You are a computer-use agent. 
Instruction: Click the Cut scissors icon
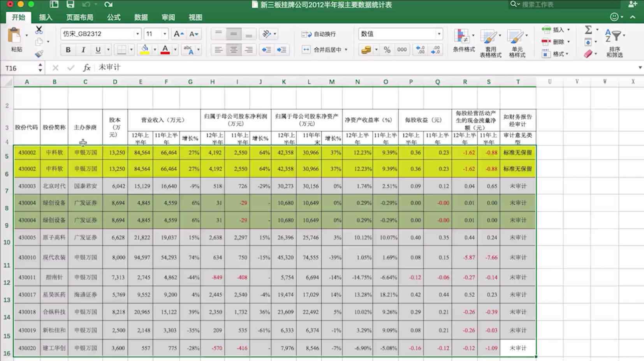[39, 30]
